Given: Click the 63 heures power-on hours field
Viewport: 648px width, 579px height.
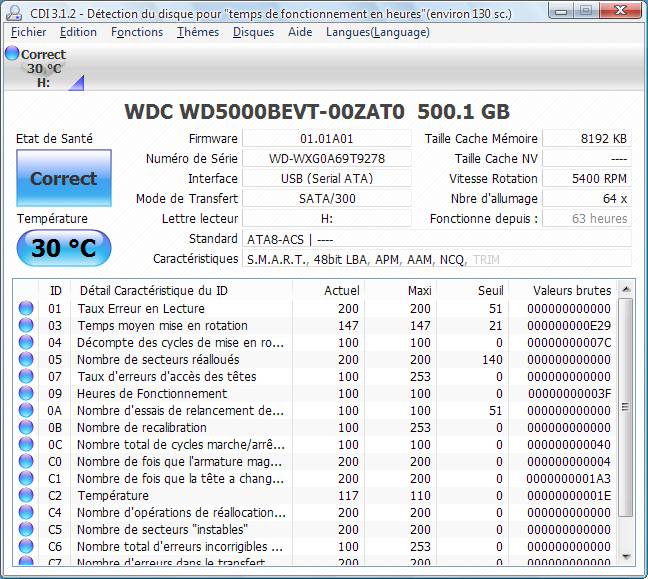Looking at the screenshot, I should 587,218.
